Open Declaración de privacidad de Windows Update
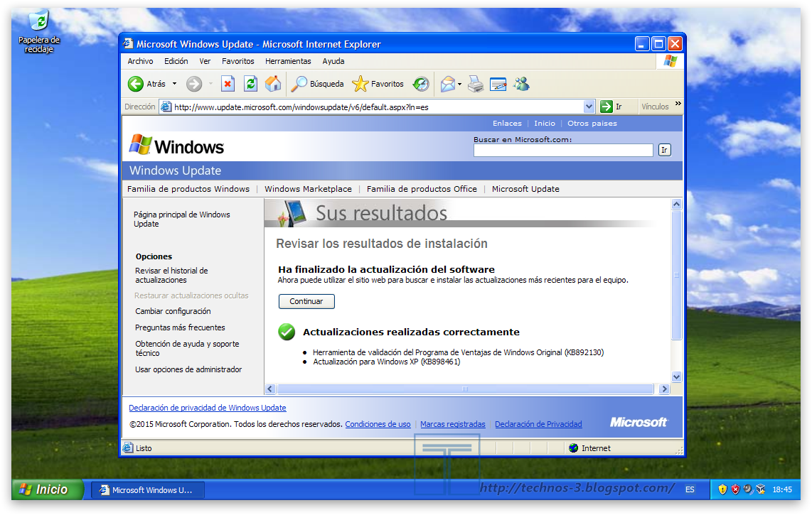812x515 pixels. (x=207, y=408)
